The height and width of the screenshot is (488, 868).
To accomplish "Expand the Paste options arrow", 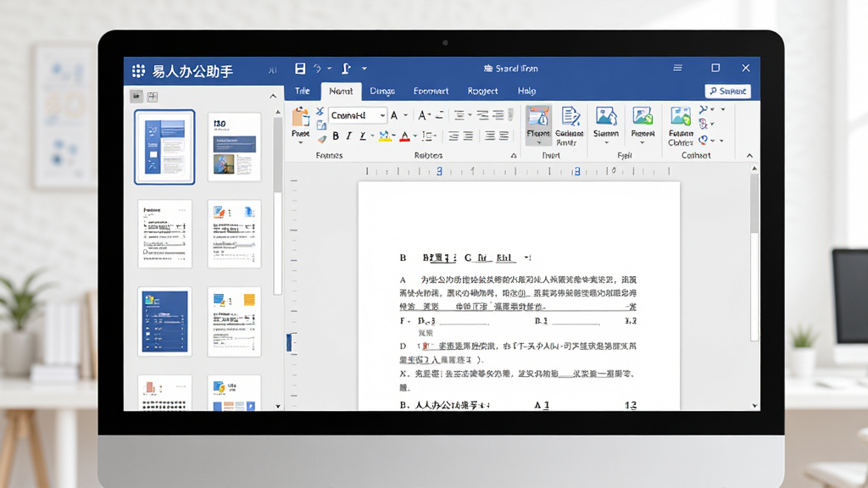I will 301,142.
